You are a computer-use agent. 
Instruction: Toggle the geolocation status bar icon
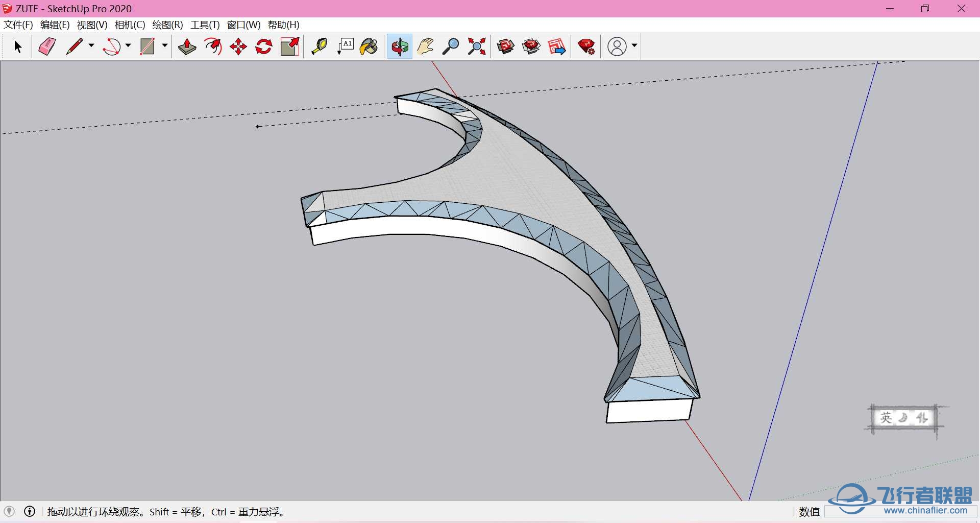click(x=9, y=511)
